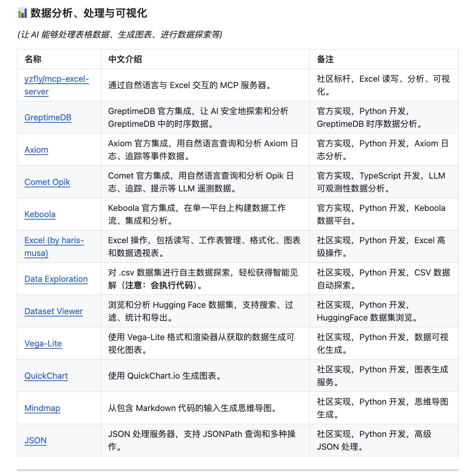Click note 数据可视化生成

(382, 343)
